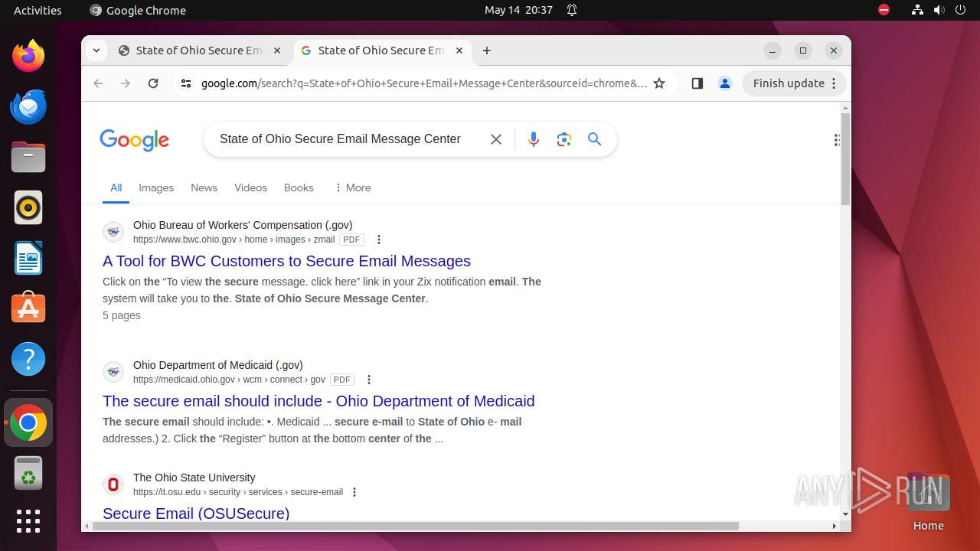Search by image with Google Lens icon
980x551 pixels.
click(564, 139)
